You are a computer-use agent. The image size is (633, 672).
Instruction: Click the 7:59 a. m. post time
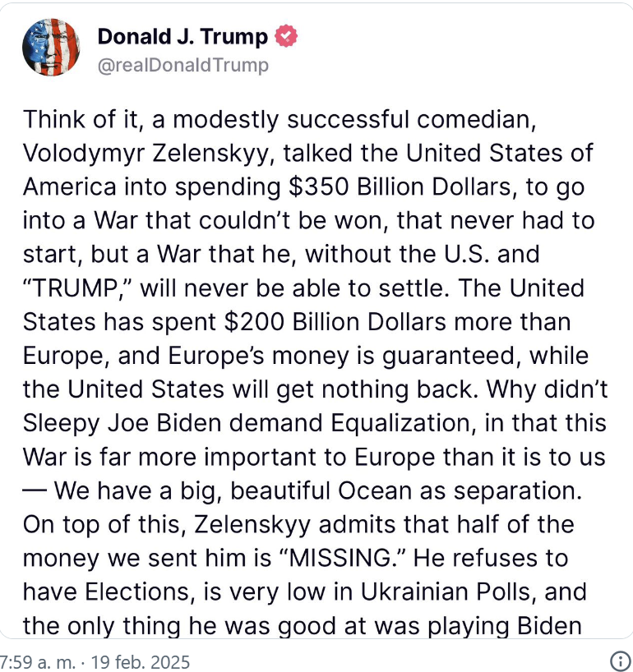pos(37,661)
